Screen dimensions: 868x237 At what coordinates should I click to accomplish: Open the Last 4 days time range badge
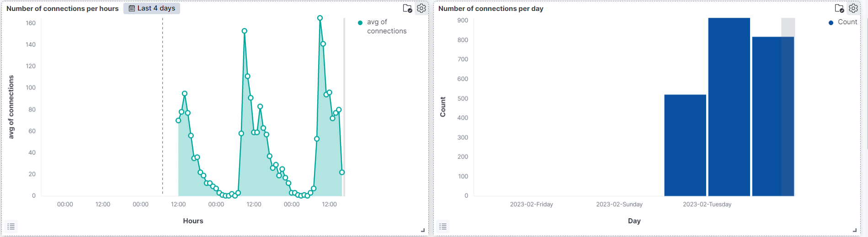(152, 8)
